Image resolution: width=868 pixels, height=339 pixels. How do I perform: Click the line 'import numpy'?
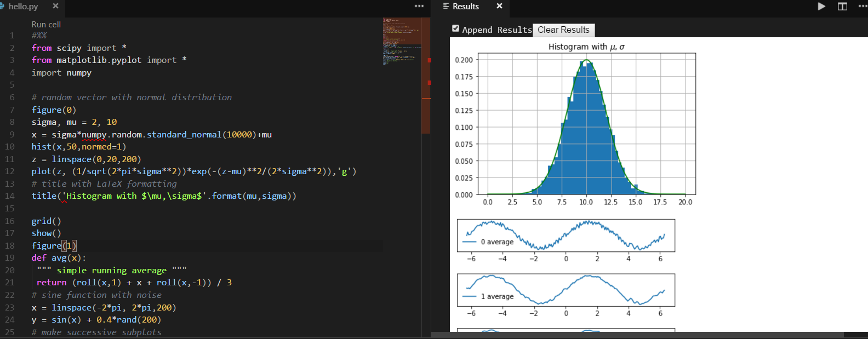click(61, 73)
